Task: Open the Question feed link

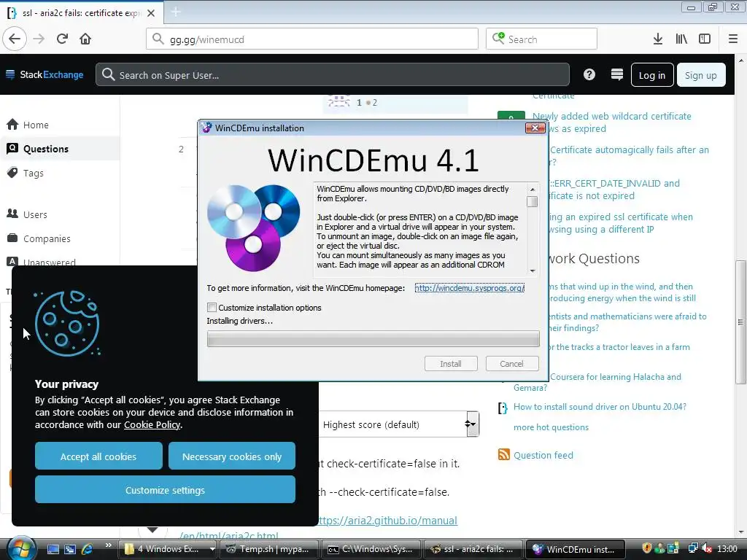Action: coord(543,455)
